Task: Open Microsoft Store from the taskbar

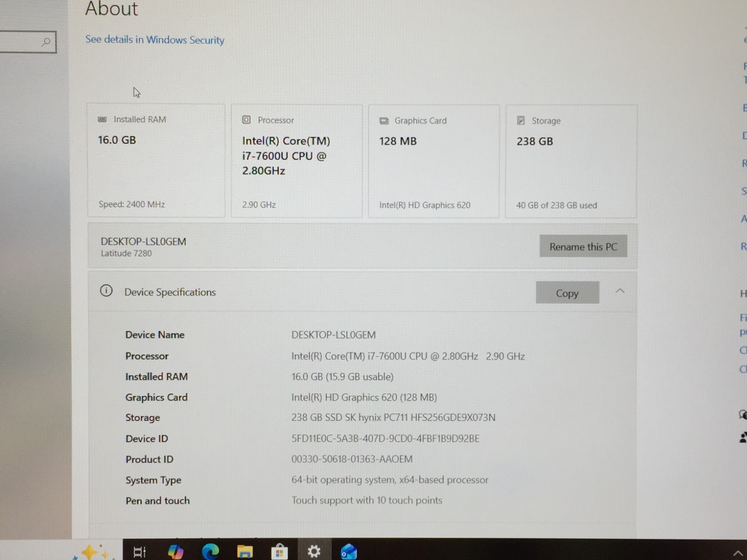Action: pyautogui.click(x=279, y=552)
